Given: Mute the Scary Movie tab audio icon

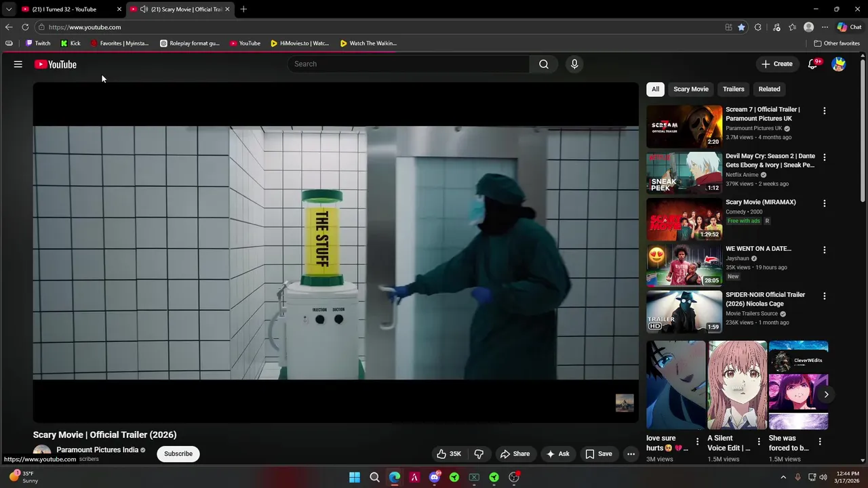Looking at the screenshot, I should pyautogui.click(x=144, y=9).
